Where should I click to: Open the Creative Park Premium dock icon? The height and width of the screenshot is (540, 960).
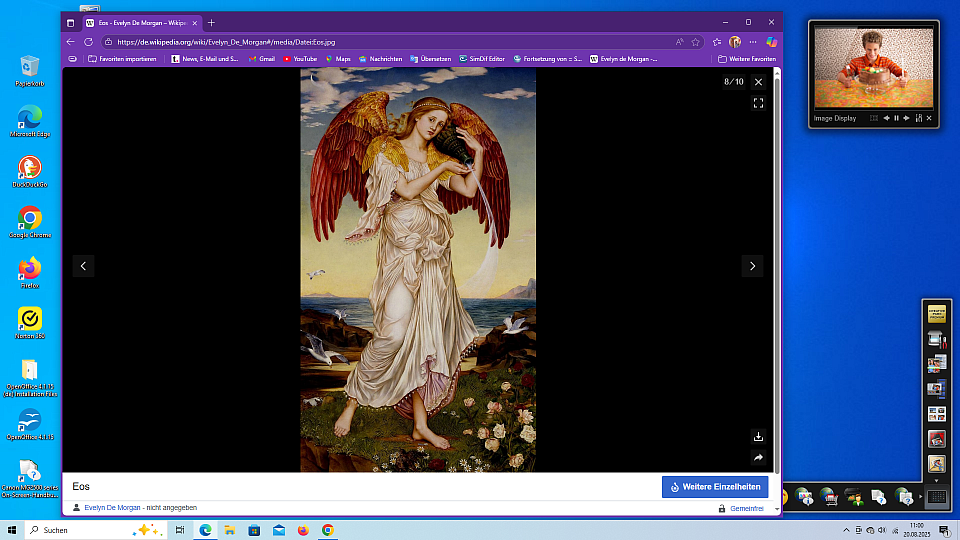point(936,313)
